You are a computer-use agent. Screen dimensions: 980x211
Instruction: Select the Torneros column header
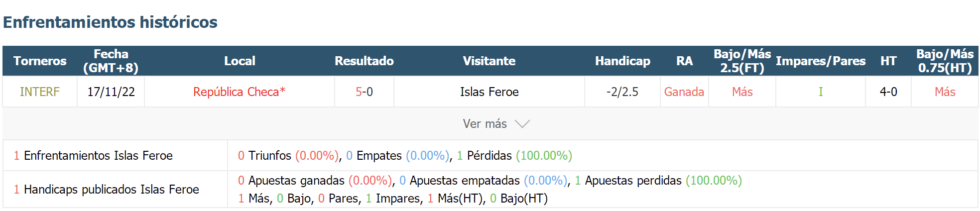[x=40, y=61]
